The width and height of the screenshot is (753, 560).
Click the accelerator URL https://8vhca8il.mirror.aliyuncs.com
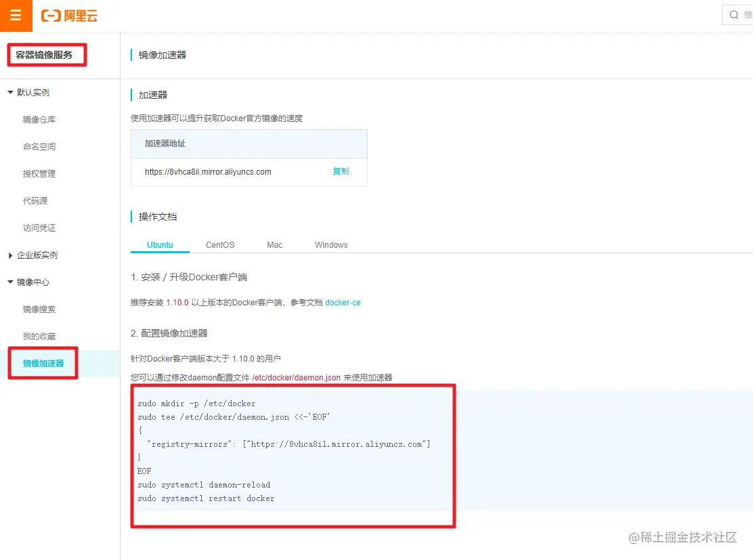[208, 172]
